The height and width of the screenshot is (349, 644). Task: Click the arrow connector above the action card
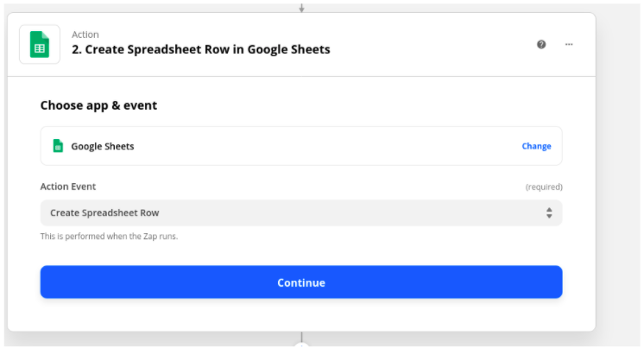point(301,8)
